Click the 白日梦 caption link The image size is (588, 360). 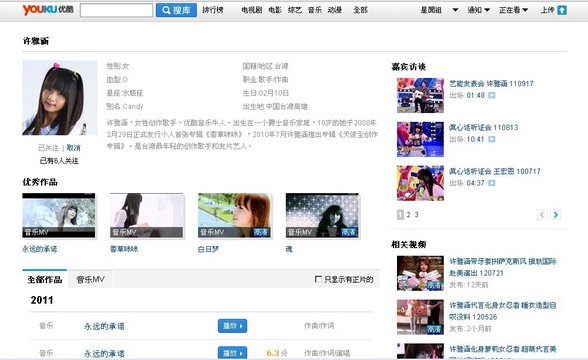pyautogui.click(x=208, y=249)
